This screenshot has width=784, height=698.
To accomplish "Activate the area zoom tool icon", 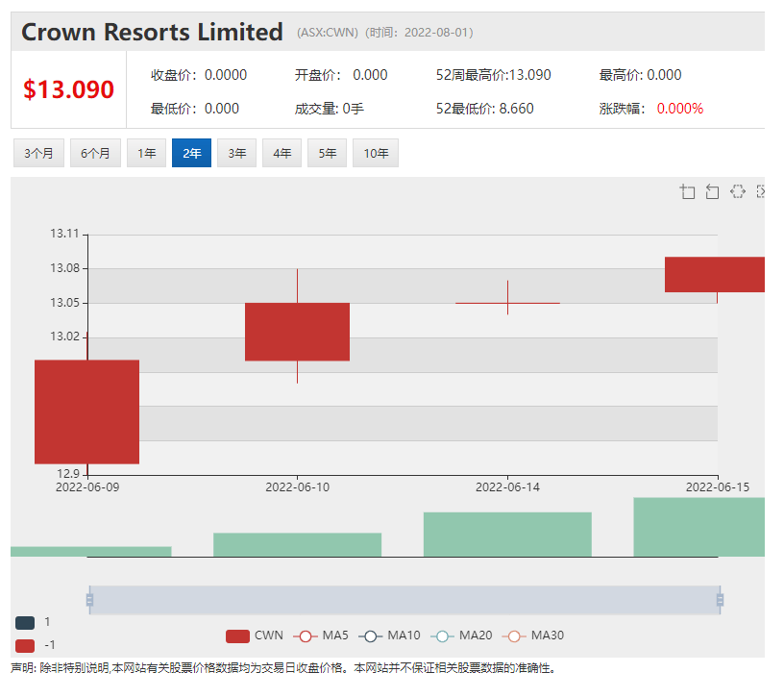I will (687, 191).
